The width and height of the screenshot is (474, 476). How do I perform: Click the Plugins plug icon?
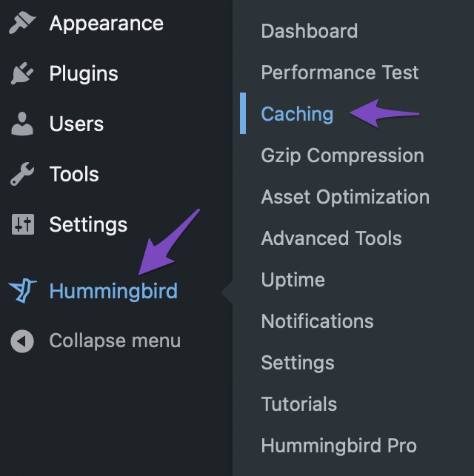pos(22,73)
